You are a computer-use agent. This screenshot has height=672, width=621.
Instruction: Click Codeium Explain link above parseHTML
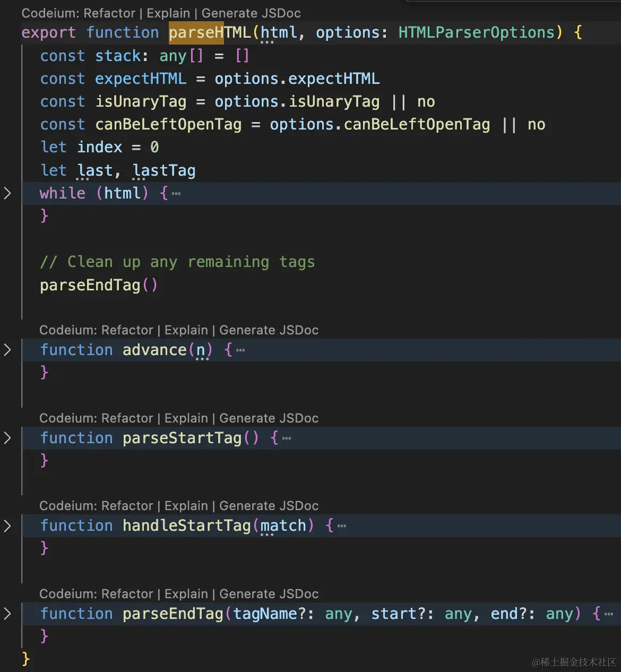pos(168,13)
